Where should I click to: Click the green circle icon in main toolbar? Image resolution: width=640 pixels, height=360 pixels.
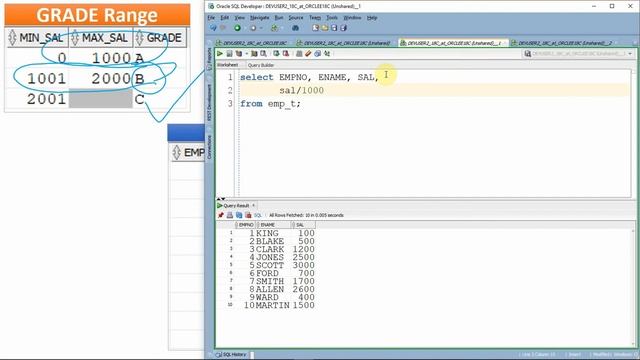tap(237, 28)
